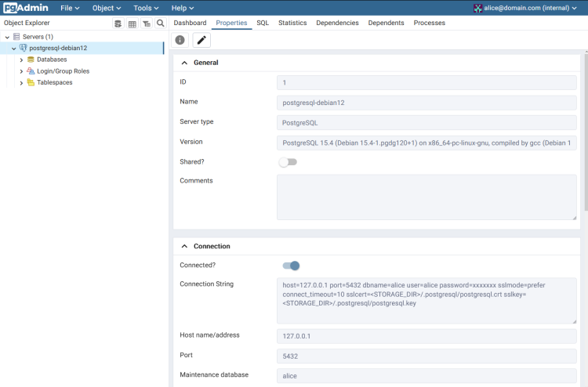Viewport: 588px width, 387px height.
Task: Collapse the General section chevron
Action: (184, 63)
